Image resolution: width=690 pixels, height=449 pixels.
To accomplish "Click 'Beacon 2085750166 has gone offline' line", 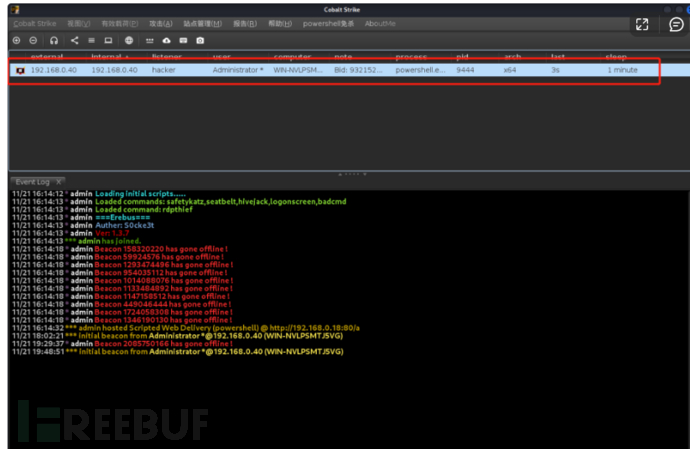I will [x=122, y=344].
